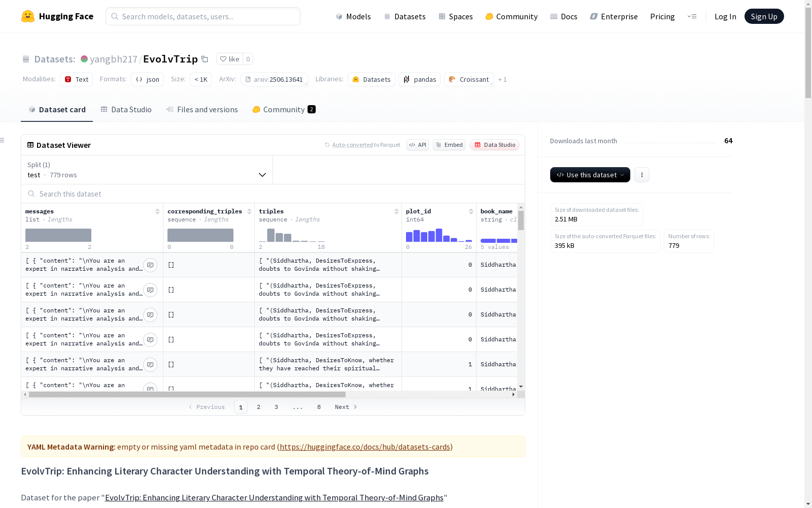Screen dimensions: 812x508
Task: Click the heart like button
Action: pyautogui.click(x=229, y=59)
